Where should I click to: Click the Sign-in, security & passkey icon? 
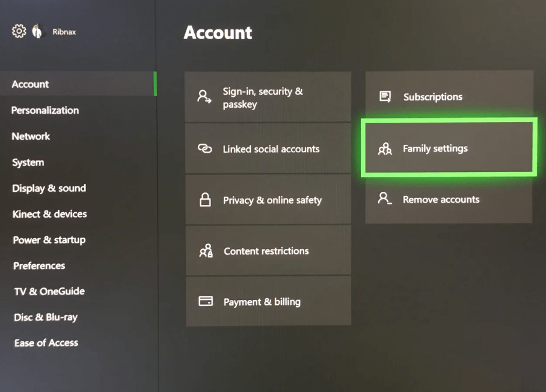pyautogui.click(x=204, y=97)
